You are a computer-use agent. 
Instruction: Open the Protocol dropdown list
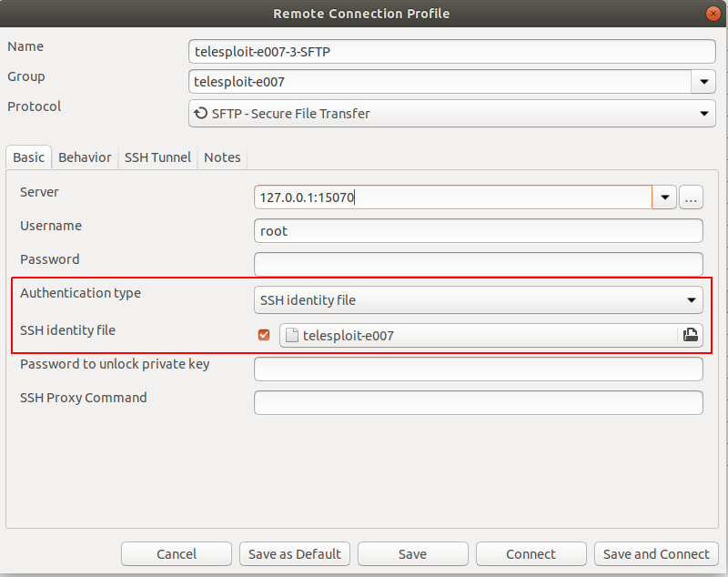coord(451,113)
